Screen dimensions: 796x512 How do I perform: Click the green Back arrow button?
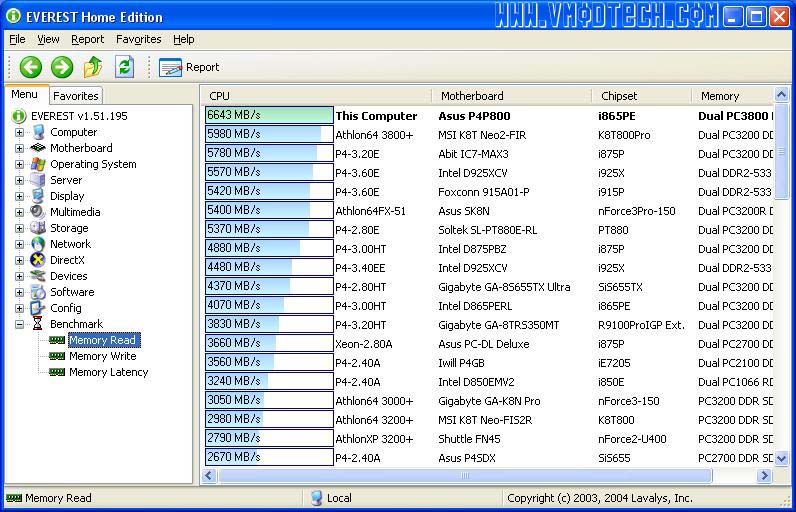[x=30, y=67]
